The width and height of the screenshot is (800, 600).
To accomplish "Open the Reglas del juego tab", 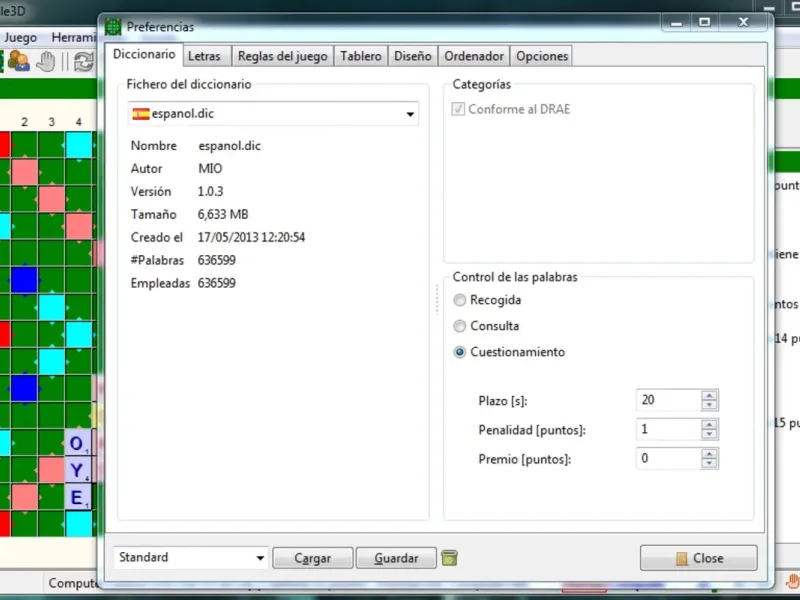I will (x=283, y=56).
